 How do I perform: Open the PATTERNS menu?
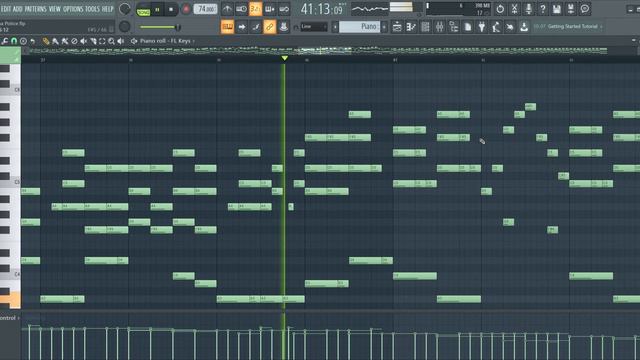pyautogui.click(x=36, y=9)
